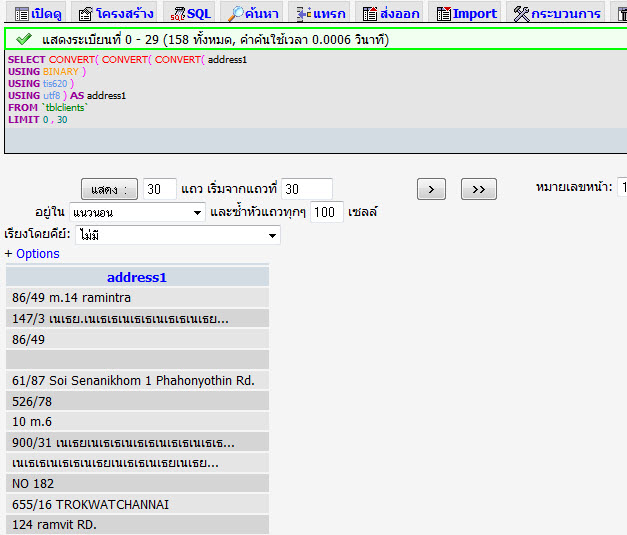This screenshot has height=535, width=627.
Task: Click the LIMIT keyword in the query
Action: (24, 120)
